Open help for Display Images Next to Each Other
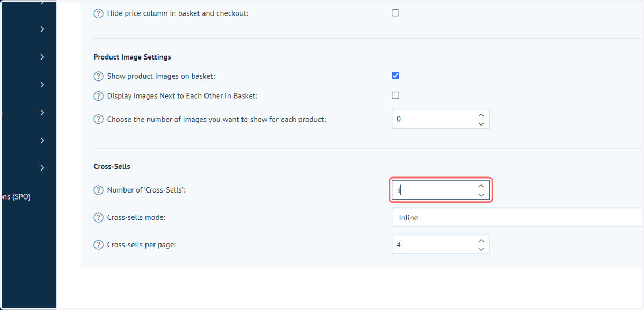Screen dimensions: 644x310 [x=98, y=96]
